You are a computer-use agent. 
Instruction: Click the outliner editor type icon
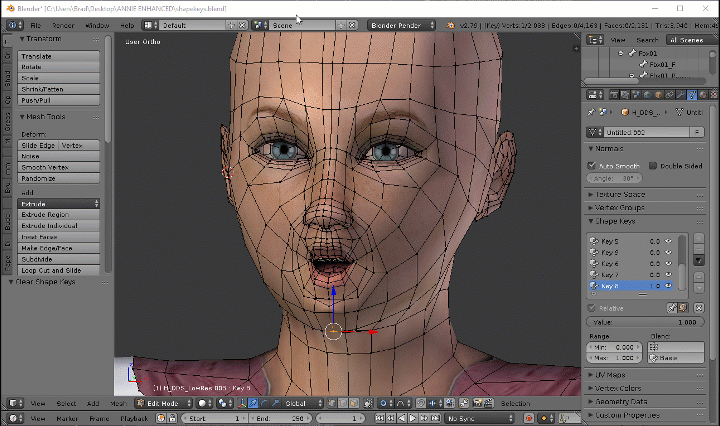(x=593, y=40)
